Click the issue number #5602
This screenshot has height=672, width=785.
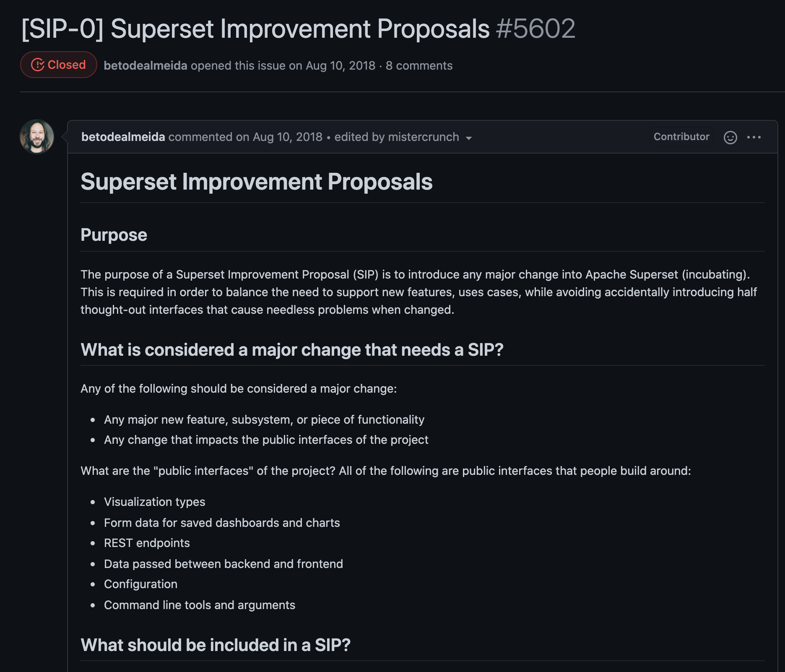pos(535,29)
